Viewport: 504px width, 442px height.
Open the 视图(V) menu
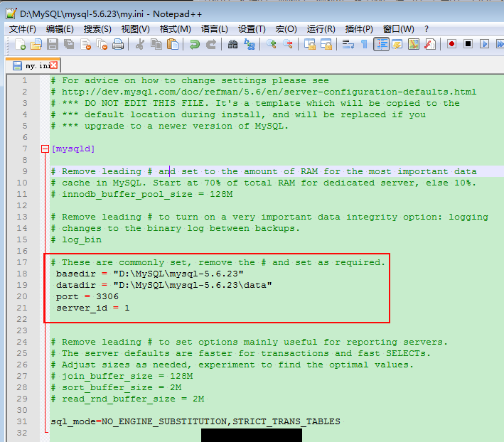(x=135, y=29)
